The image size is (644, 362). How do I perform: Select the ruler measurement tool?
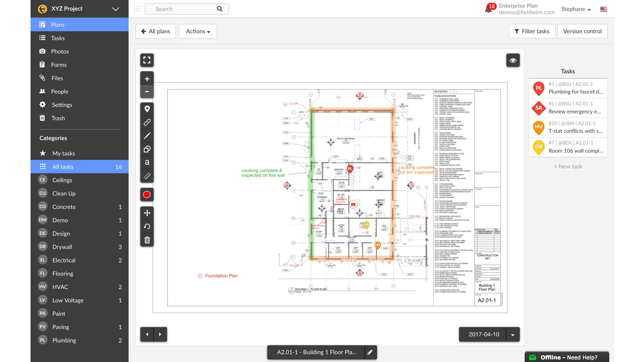[147, 176]
